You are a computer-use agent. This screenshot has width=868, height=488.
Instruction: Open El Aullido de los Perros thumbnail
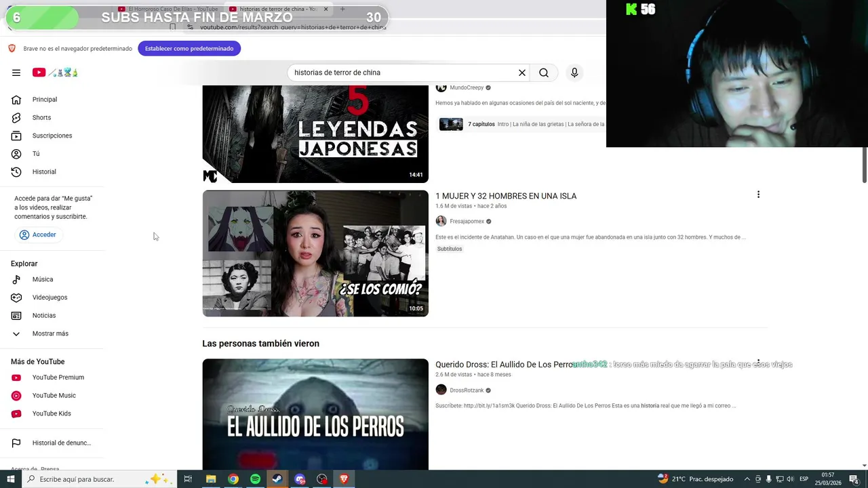[315, 414]
